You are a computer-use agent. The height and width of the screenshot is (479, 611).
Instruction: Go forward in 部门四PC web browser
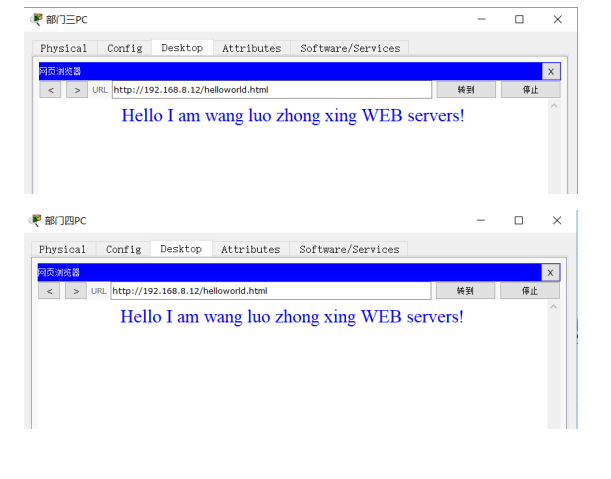click(x=76, y=291)
